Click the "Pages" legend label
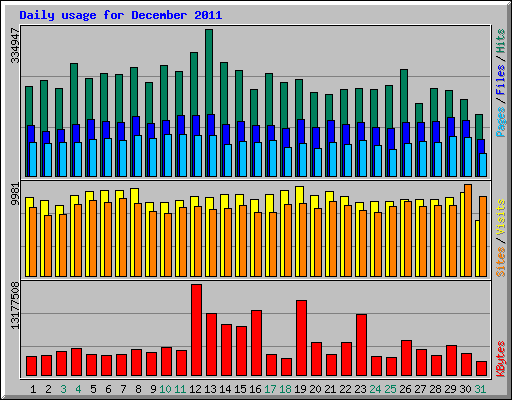 [x=501, y=122]
